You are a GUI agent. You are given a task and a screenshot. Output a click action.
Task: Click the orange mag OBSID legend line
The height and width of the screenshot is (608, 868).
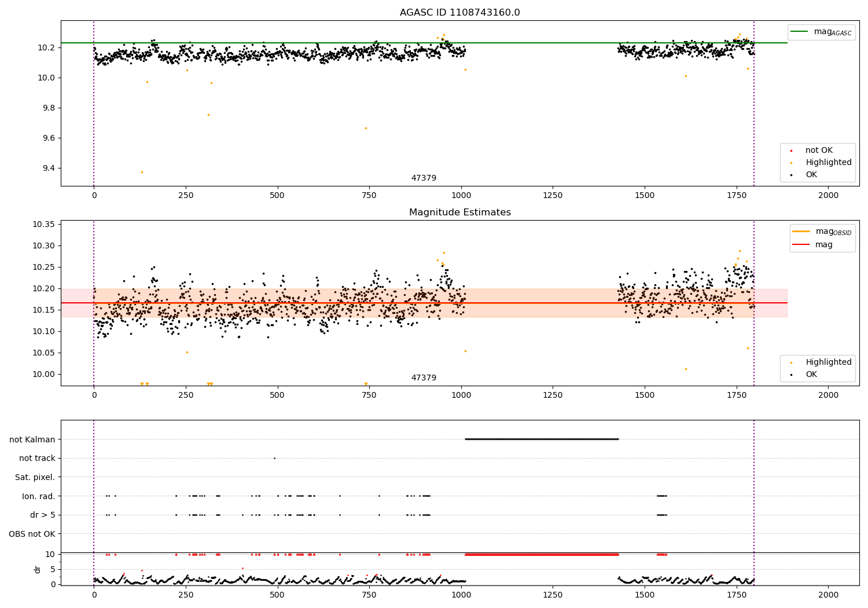[801, 232]
